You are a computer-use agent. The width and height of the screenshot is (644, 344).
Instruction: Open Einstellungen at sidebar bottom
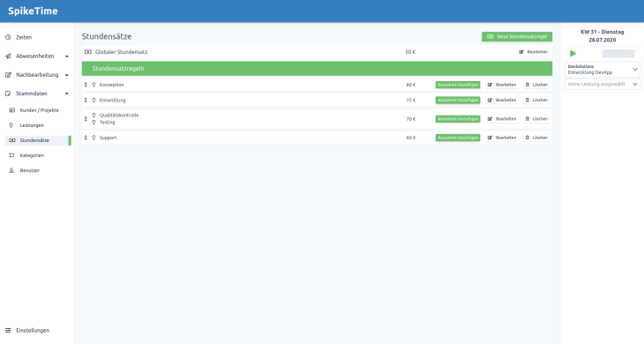click(33, 331)
